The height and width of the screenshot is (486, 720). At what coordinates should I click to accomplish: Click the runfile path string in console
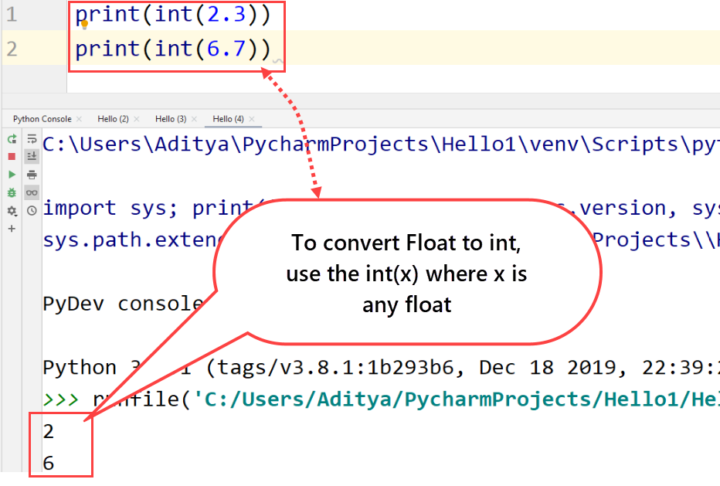(450, 400)
